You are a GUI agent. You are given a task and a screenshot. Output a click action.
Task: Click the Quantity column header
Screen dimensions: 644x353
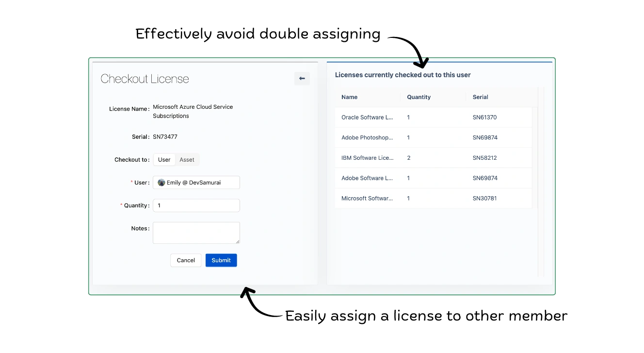[419, 97]
